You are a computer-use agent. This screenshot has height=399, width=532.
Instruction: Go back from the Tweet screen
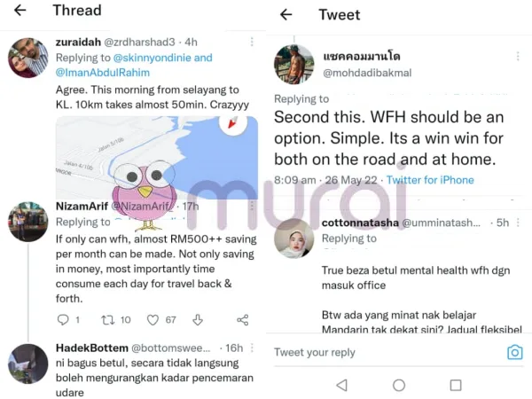286,14
